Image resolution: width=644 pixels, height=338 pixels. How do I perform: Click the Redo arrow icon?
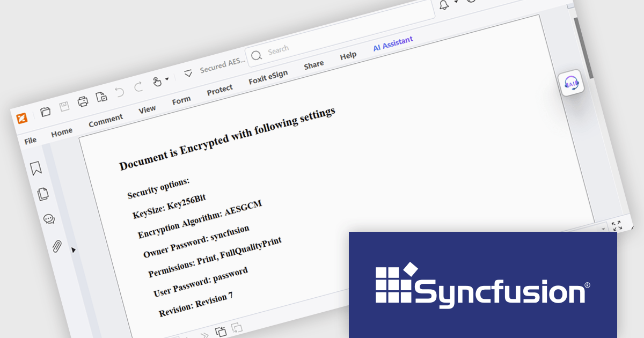click(x=138, y=87)
